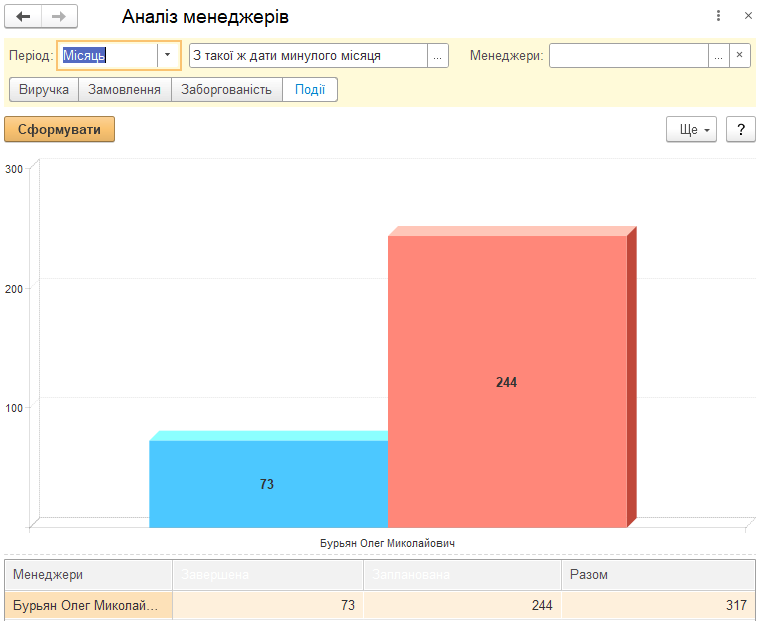Select the Події tab
Viewport: 760px width, 621px height.
pyautogui.click(x=310, y=90)
